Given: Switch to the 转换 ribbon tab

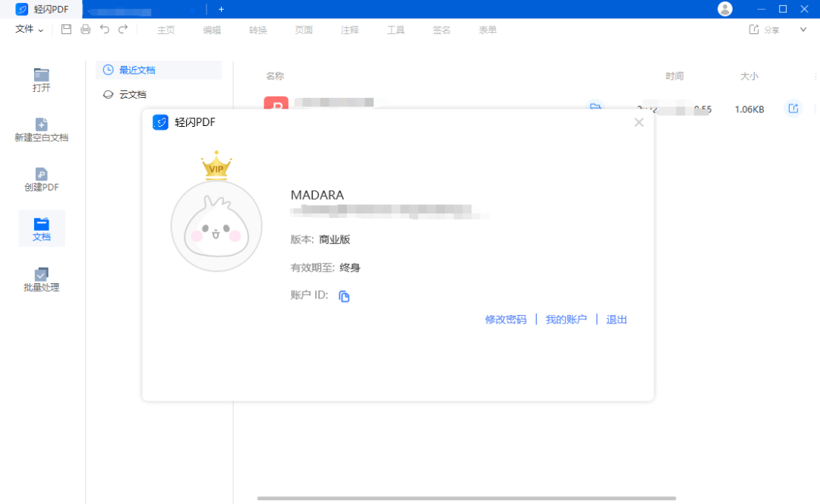Looking at the screenshot, I should click(257, 30).
